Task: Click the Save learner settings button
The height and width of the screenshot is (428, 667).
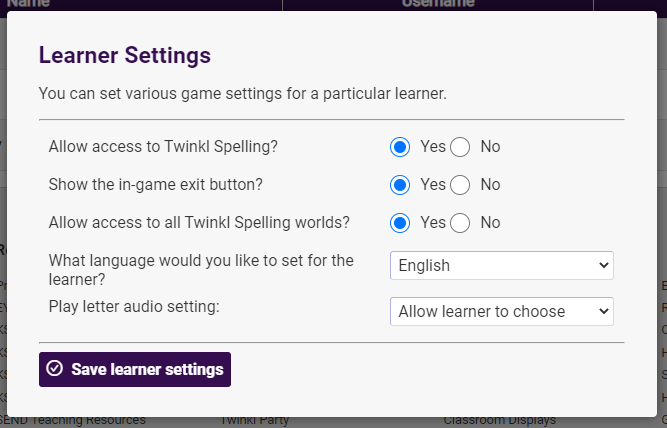Action: (x=135, y=369)
